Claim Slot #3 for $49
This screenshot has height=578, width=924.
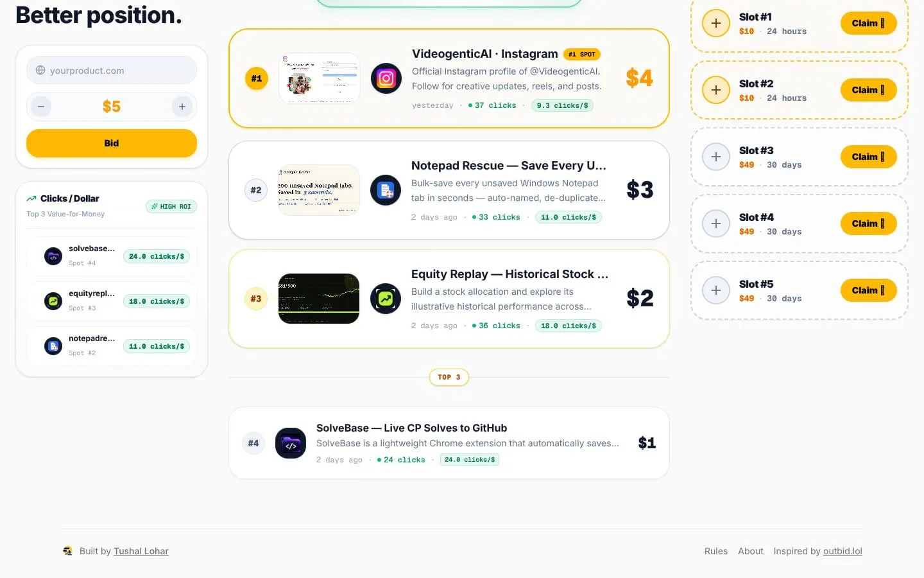868,157
